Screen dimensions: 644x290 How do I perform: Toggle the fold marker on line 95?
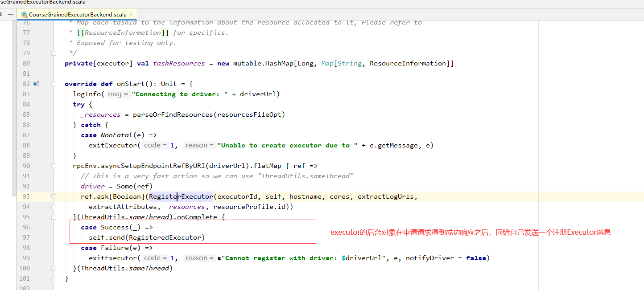click(54, 217)
